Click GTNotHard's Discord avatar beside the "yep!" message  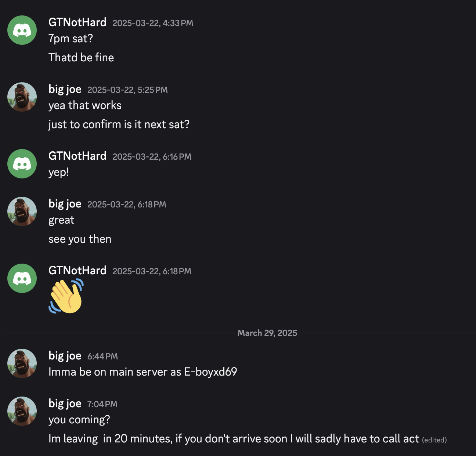pyautogui.click(x=22, y=164)
